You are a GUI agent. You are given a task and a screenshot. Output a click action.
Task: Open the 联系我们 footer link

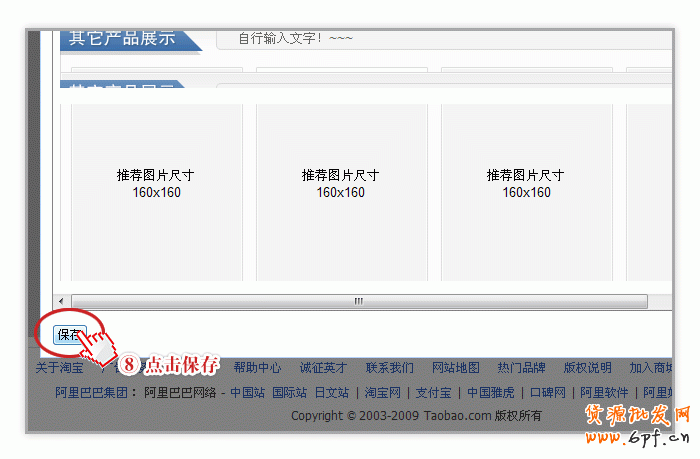tap(389, 368)
